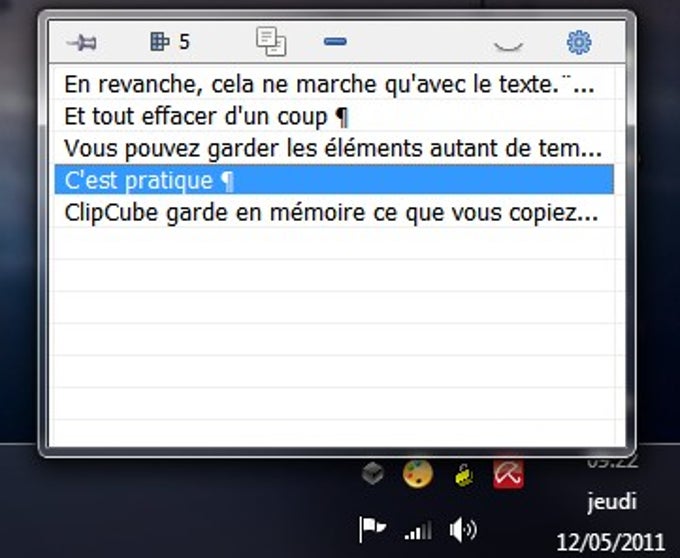Click the grid entry count icon
The image size is (680, 558).
(159, 42)
